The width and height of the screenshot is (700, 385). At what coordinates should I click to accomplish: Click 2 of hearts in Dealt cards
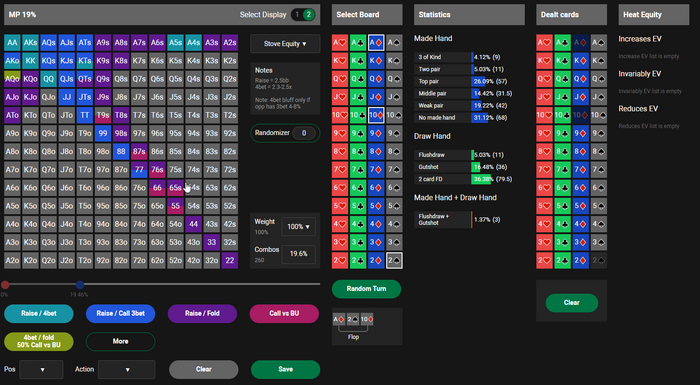point(544,260)
